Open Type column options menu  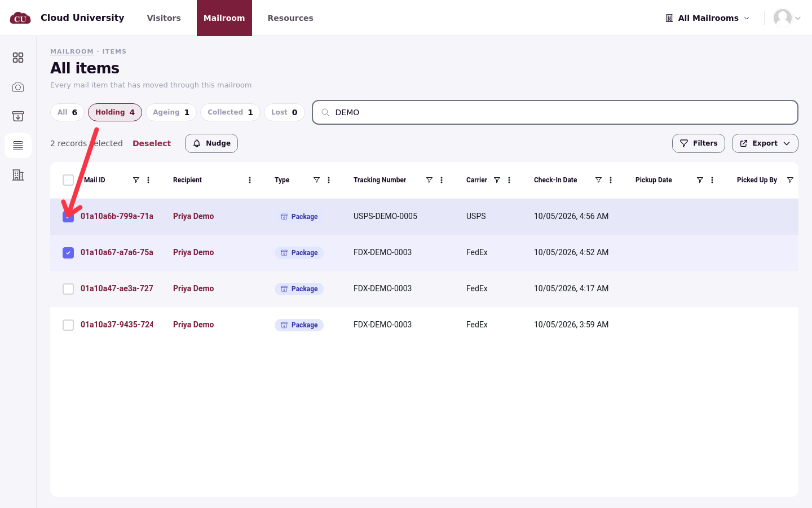pos(329,180)
